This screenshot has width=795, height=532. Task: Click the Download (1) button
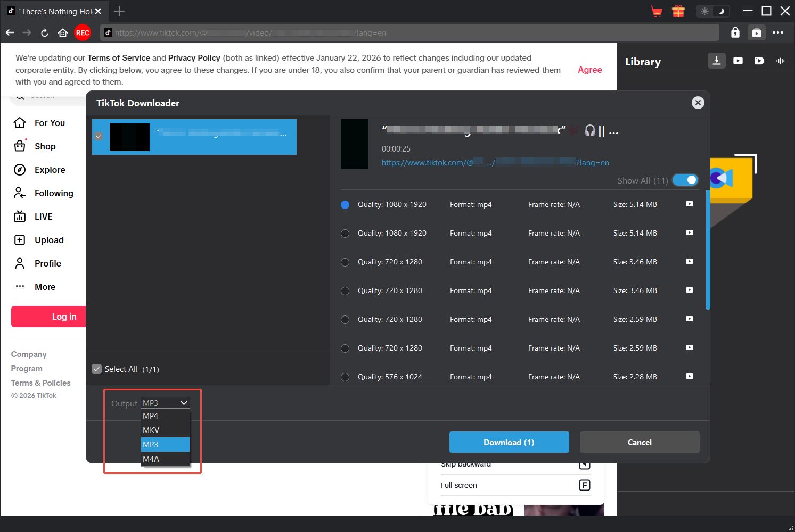point(509,442)
